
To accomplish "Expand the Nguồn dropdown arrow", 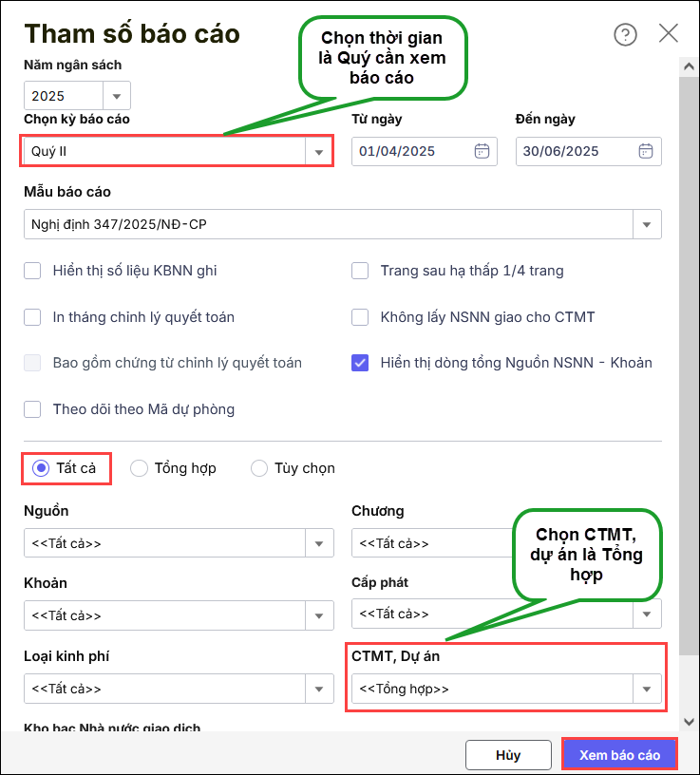I will (x=318, y=544).
